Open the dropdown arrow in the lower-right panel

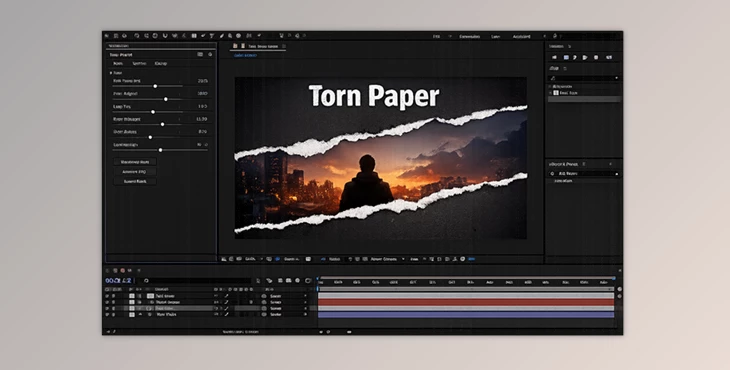tap(617, 174)
